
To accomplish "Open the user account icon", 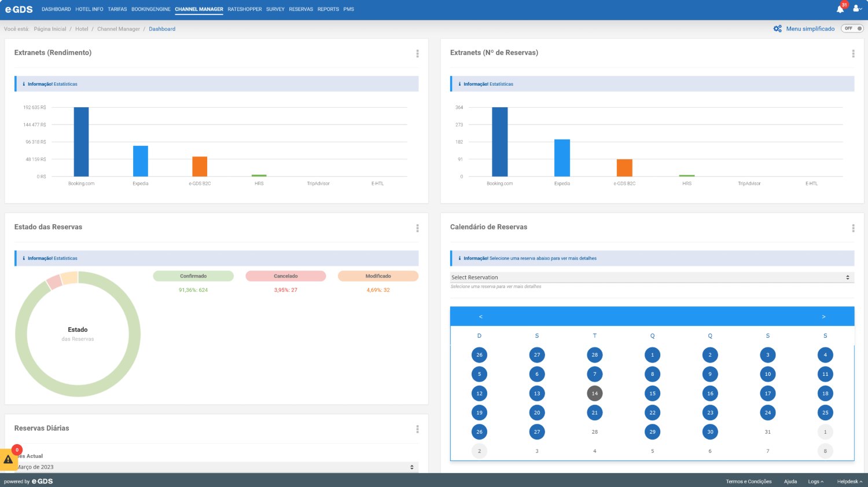I will click(857, 9).
